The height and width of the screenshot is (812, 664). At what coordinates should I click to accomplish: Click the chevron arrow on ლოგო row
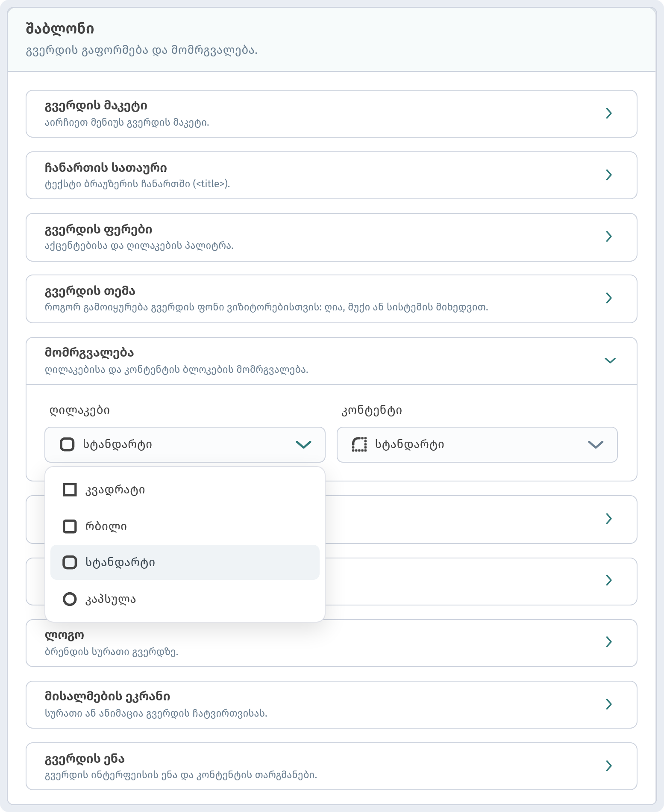[609, 641]
